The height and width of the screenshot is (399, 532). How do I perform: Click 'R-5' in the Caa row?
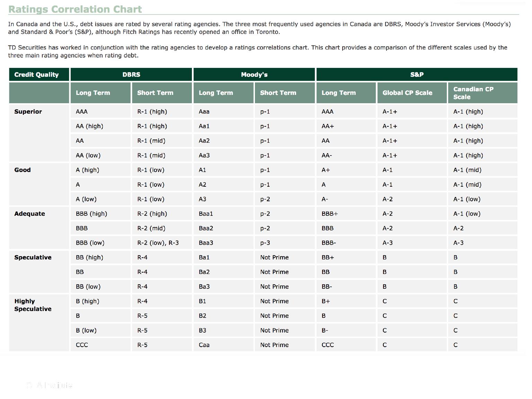162,345
